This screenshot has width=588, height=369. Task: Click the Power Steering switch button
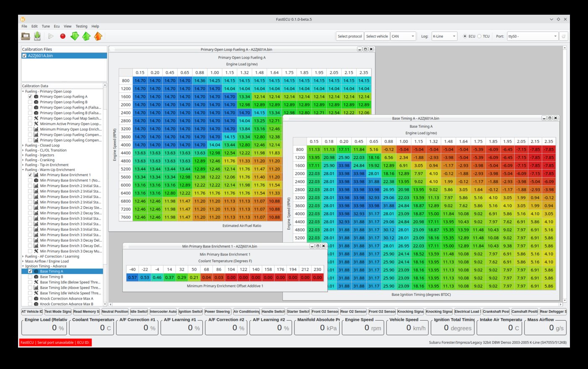(x=218, y=311)
